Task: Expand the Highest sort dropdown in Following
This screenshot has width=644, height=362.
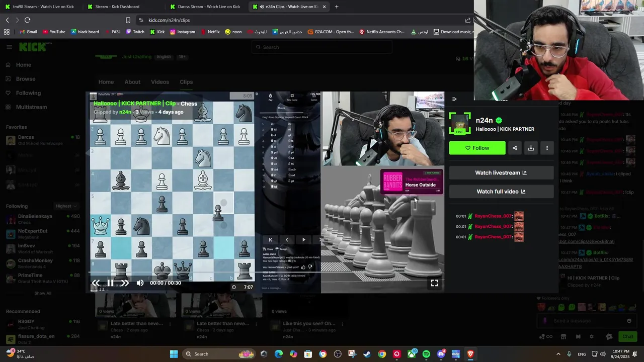Action: (66, 206)
